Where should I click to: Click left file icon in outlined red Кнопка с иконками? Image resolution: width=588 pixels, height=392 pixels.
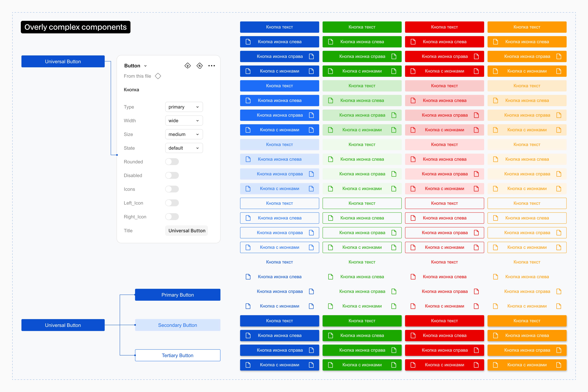[x=413, y=247]
